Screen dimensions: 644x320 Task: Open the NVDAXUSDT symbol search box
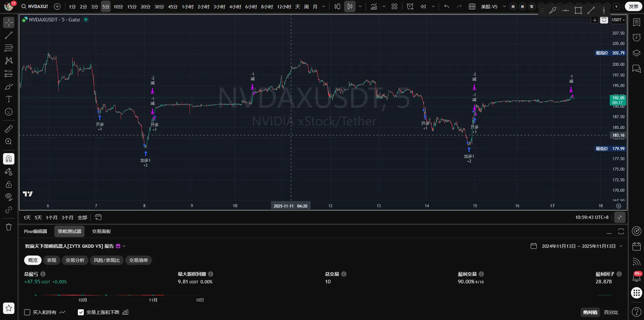(x=34, y=6)
